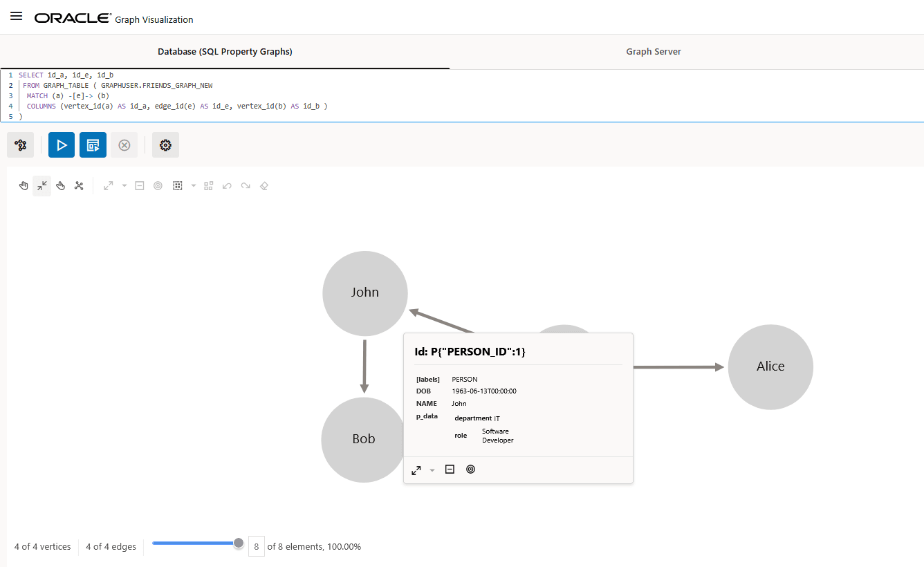Click the main toolbar collapse minus-box icon
The image size is (924, 567).
click(x=139, y=186)
